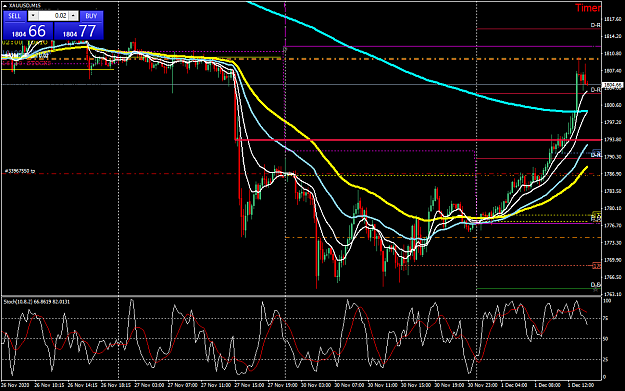Click the sell price 1804 66 panel
Image resolution: width=625 pixels, height=391 pixels.
point(28,31)
